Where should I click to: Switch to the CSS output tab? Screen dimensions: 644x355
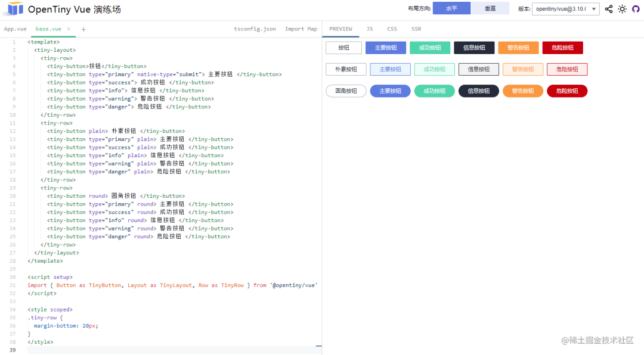(392, 29)
